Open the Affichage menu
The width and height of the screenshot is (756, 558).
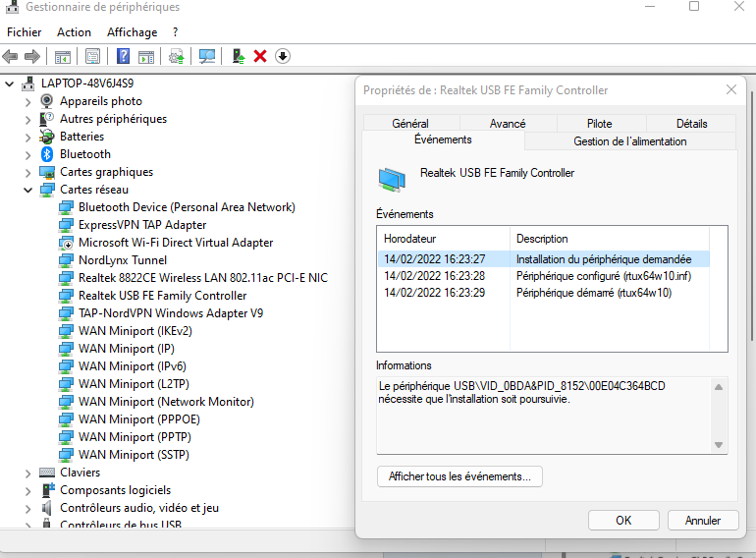(133, 32)
